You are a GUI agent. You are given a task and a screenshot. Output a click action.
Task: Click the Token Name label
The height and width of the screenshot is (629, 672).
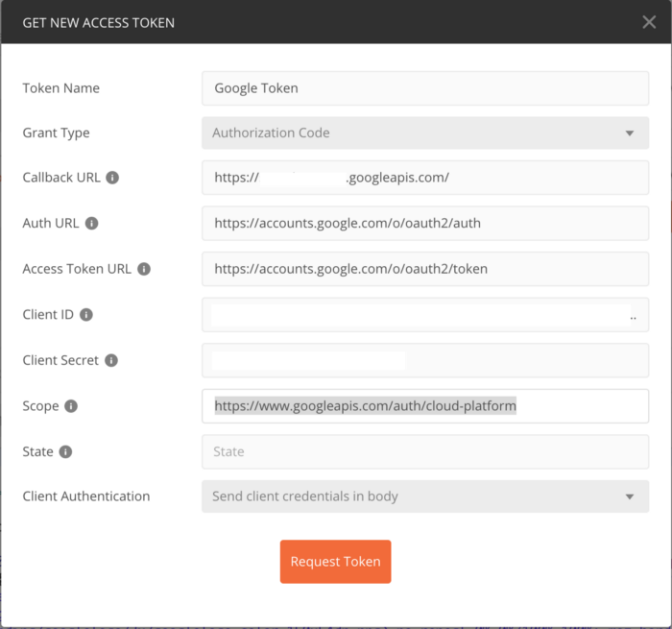click(x=60, y=88)
